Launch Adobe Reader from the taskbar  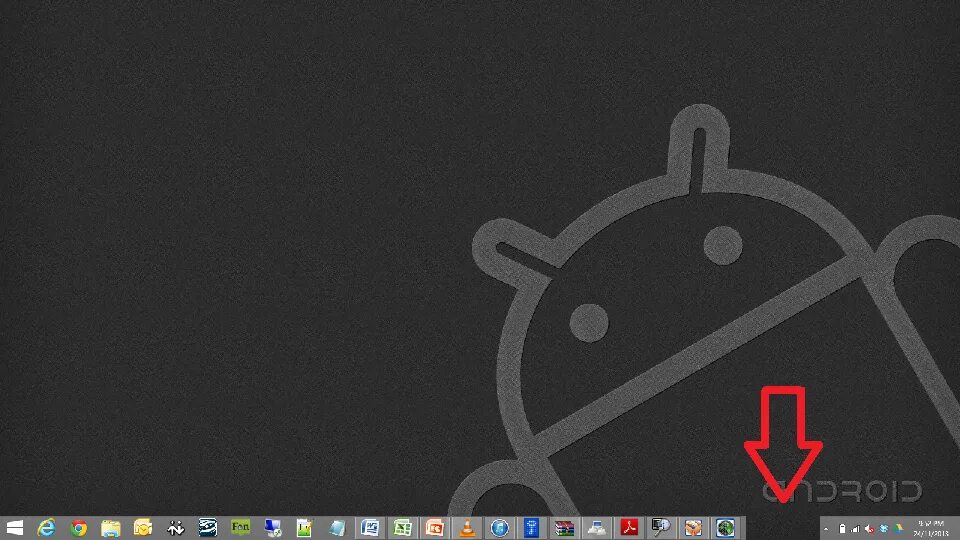[629, 528]
